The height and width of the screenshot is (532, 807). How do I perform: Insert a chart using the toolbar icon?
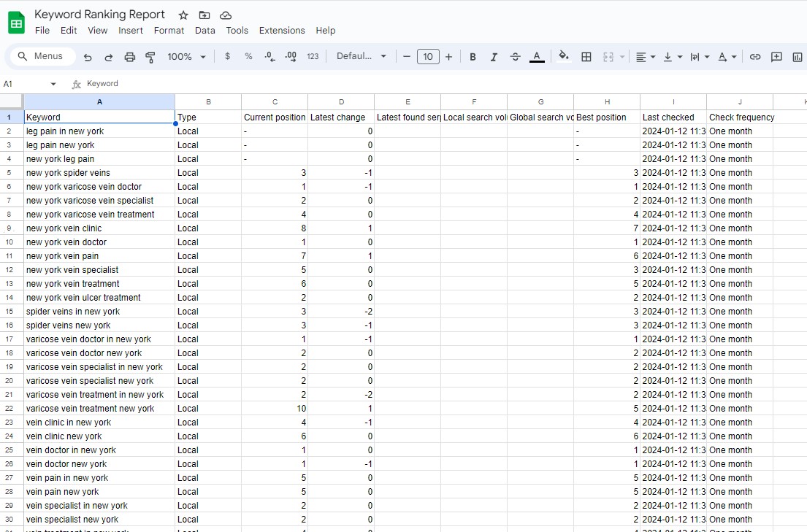(x=798, y=56)
